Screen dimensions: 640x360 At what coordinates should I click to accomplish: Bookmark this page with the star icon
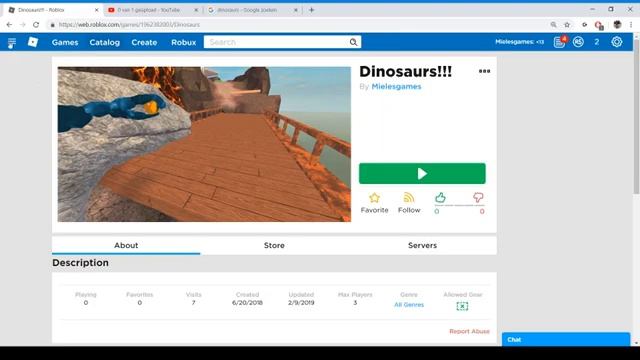(x=567, y=25)
